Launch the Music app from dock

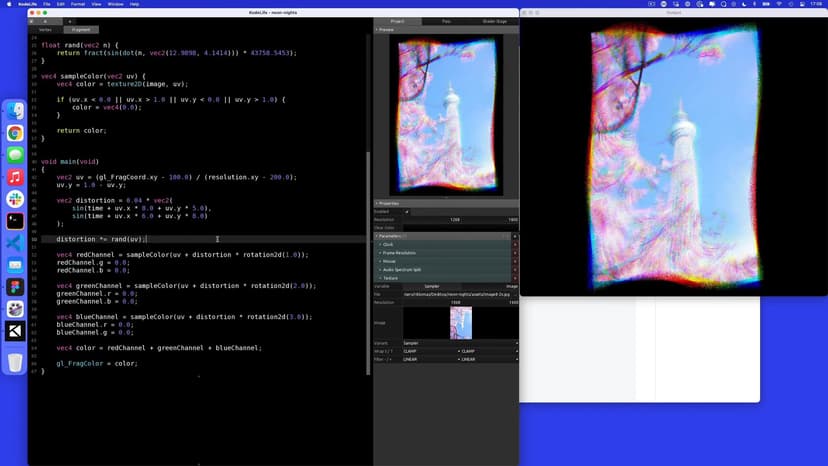point(15,177)
